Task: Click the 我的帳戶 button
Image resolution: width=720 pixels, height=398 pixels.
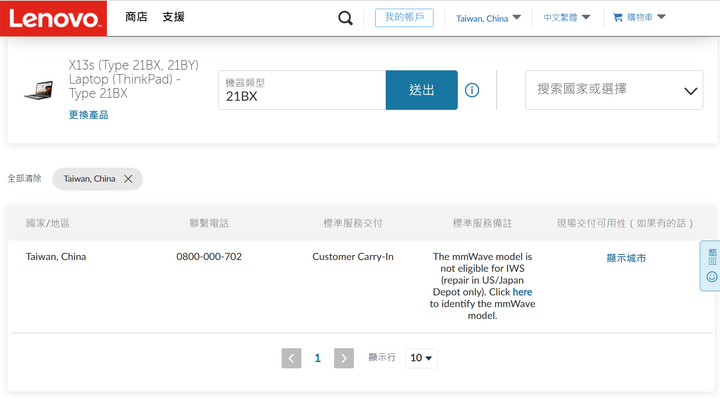Action: click(404, 17)
